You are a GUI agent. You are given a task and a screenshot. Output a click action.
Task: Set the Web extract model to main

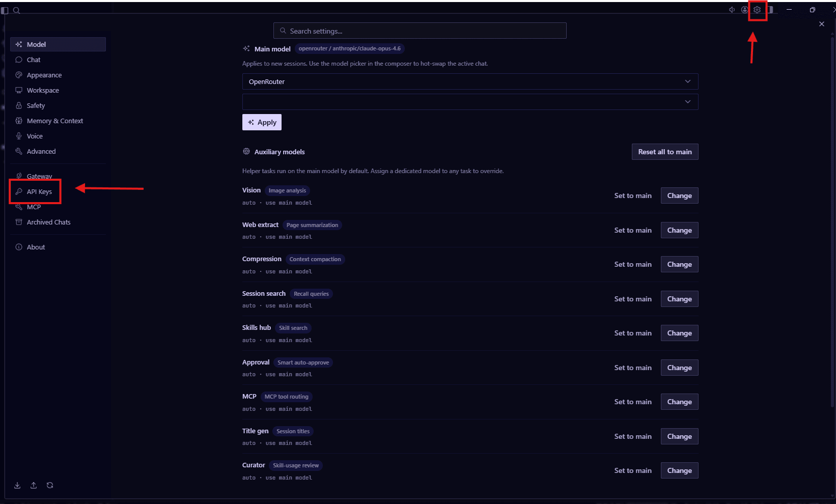[x=633, y=230]
